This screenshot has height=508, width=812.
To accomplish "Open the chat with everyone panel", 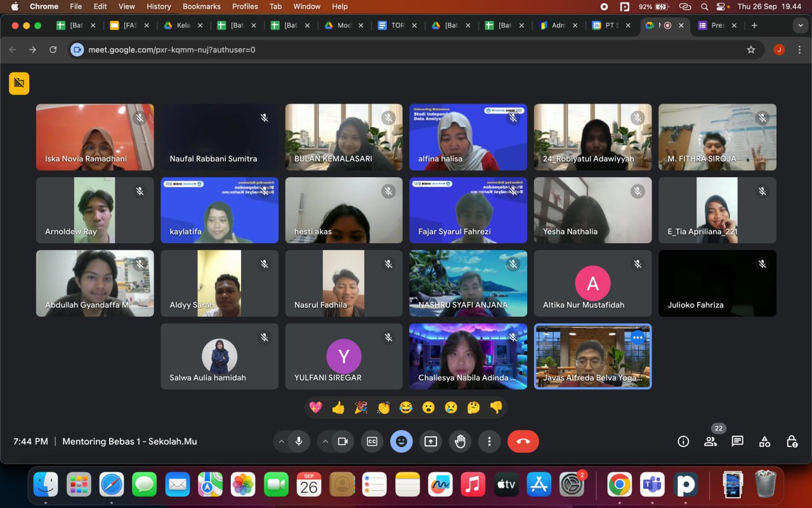I will click(x=737, y=441).
